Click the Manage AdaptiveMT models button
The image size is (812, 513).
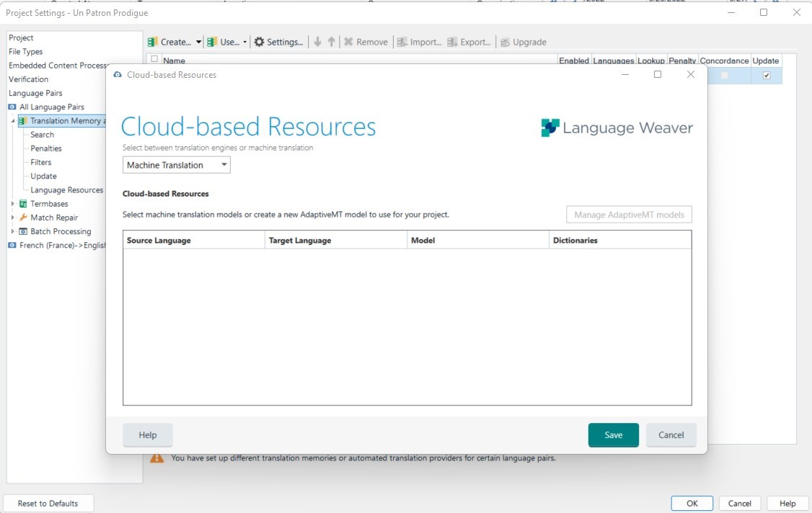pyautogui.click(x=629, y=214)
